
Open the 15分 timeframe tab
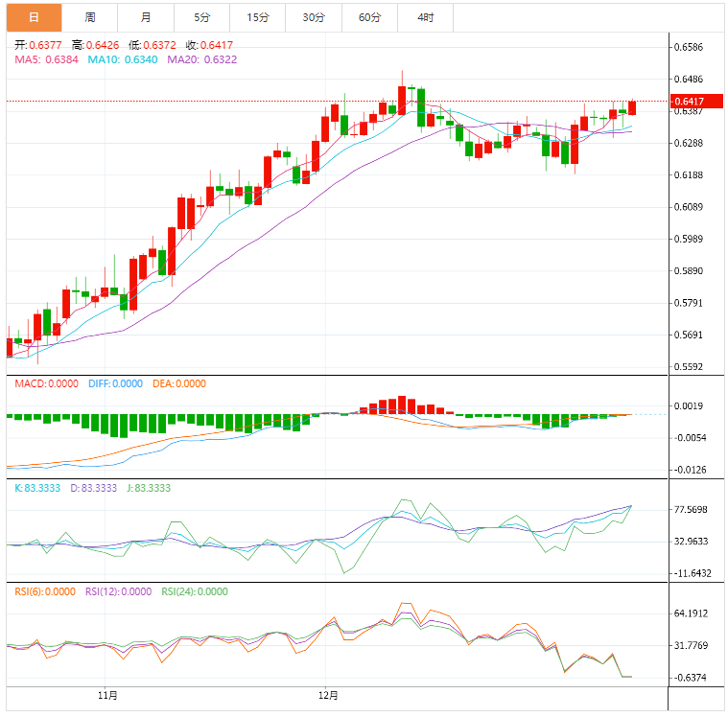point(257,17)
